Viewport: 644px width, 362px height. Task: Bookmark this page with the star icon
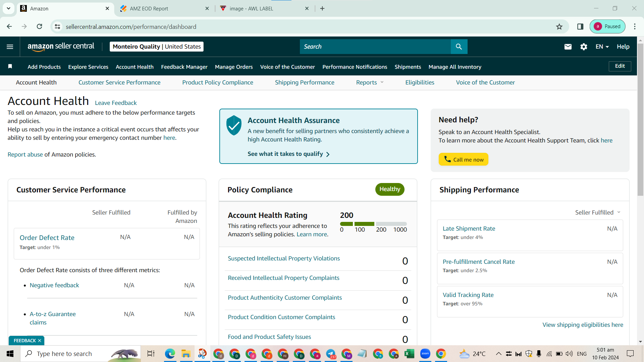pyautogui.click(x=559, y=26)
